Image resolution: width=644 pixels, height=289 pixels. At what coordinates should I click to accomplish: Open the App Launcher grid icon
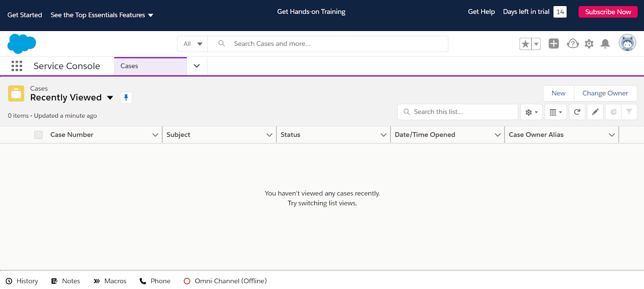pos(17,66)
